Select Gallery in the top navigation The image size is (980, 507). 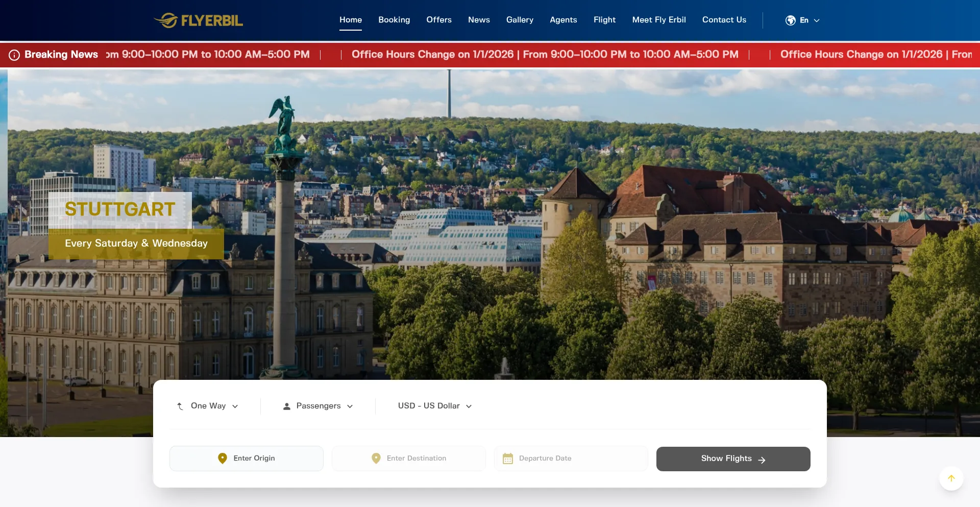pyautogui.click(x=520, y=20)
